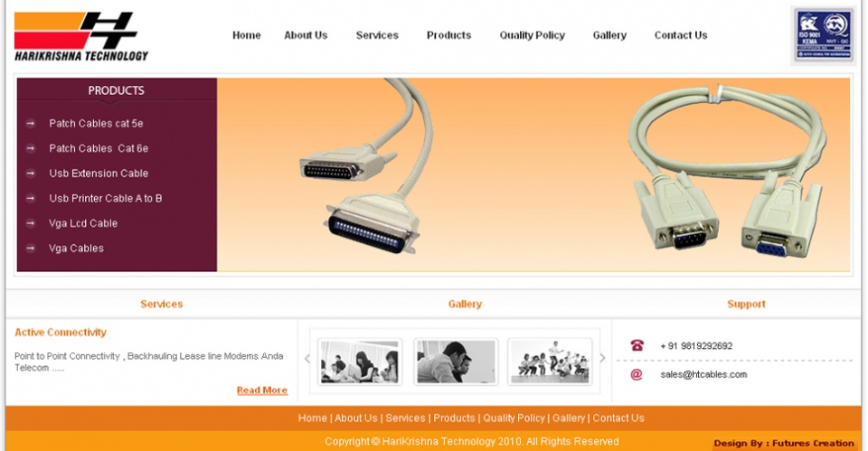Image resolution: width=868 pixels, height=451 pixels.
Task: Open the Contact Us link in the footer
Action: (618, 418)
